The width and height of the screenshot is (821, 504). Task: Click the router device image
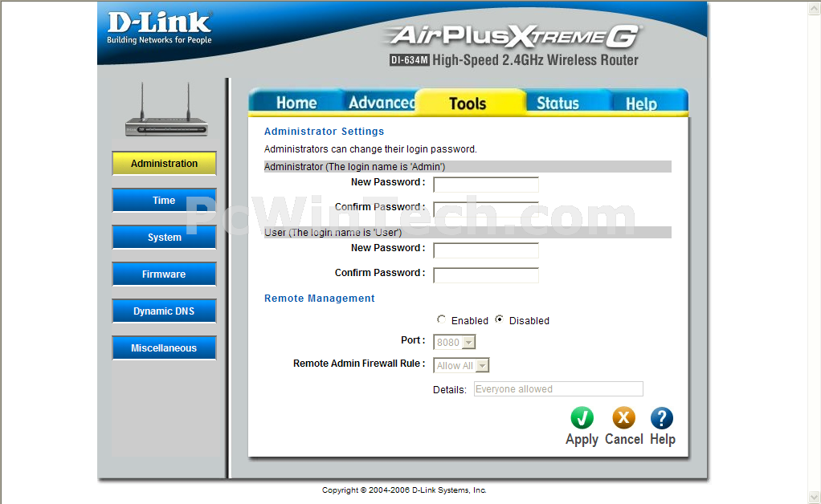tap(166, 110)
